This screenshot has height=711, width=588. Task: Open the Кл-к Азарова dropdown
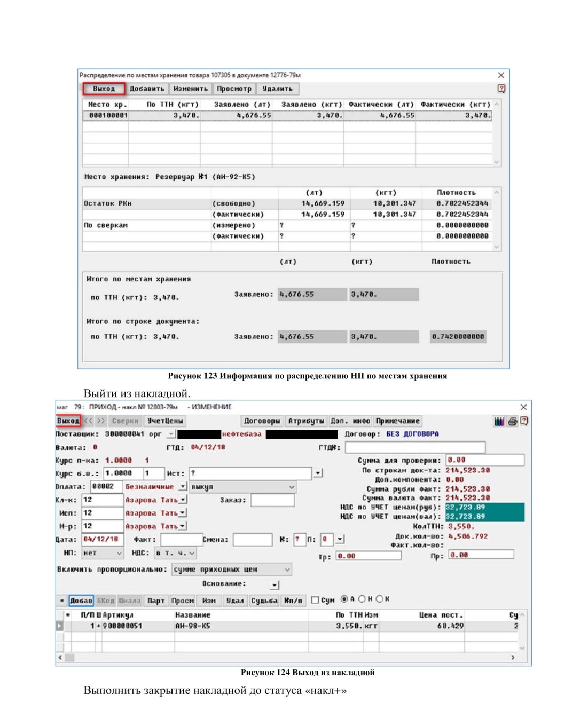(x=183, y=500)
